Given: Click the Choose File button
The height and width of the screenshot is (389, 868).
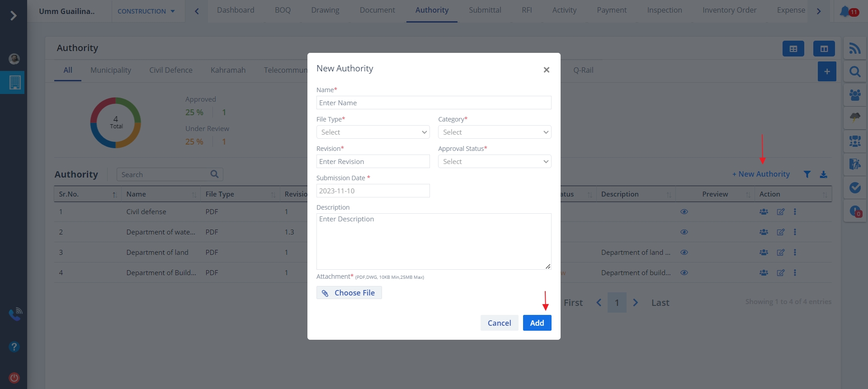Looking at the screenshot, I should (349, 293).
